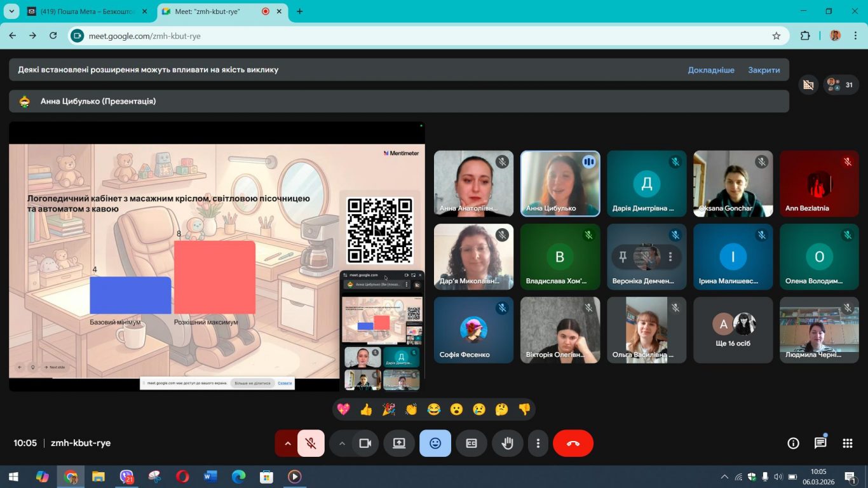The image size is (868, 488).
Task: Expand audio settings arrow next to microphone
Action: coord(287,444)
